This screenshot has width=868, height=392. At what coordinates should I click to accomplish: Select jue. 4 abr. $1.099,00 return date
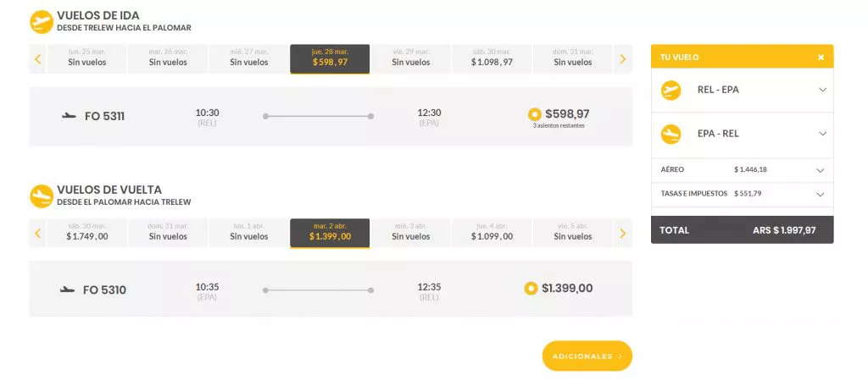click(x=492, y=234)
